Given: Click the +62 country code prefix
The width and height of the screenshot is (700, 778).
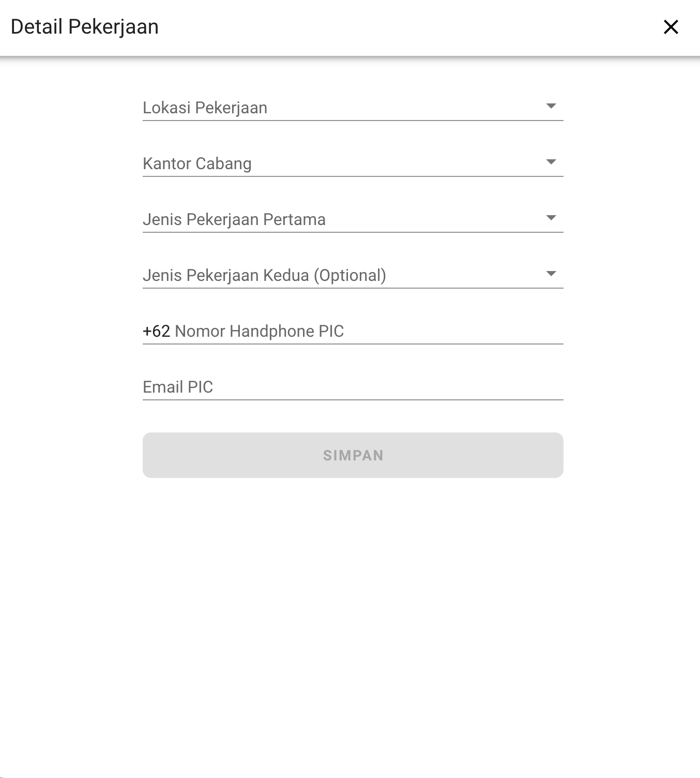Looking at the screenshot, I should tap(156, 331).
